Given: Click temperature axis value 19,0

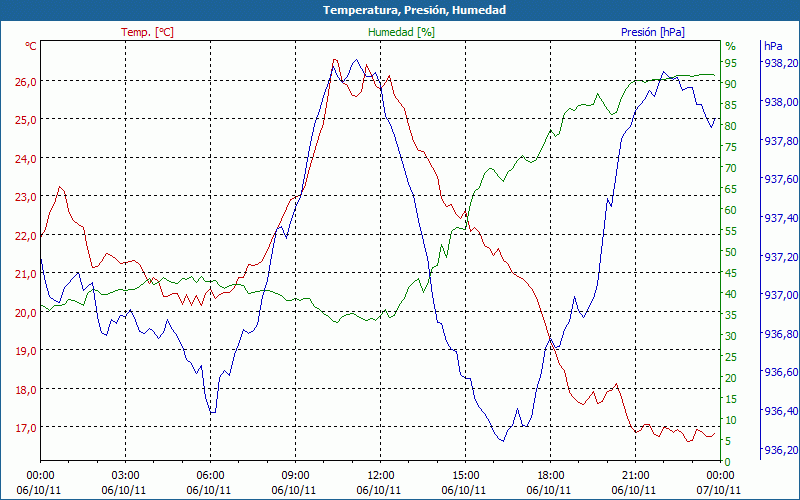Looking at the screenshot, I should [x=27, y=351].
